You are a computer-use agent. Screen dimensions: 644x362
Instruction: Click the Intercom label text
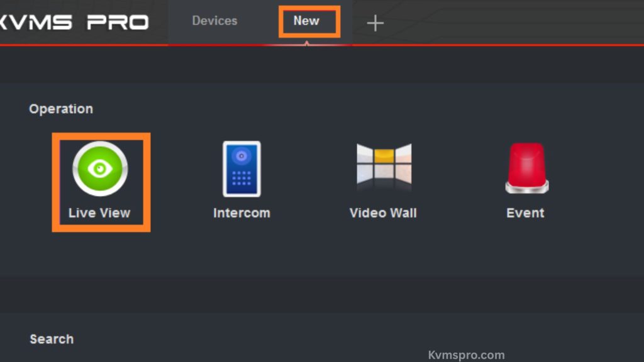point(241,212)
